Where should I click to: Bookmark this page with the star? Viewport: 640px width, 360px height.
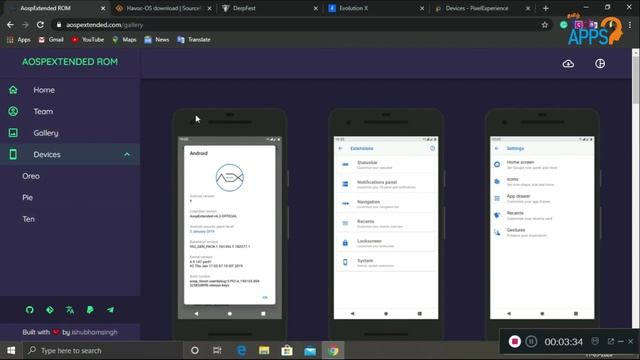tap(544, 25)
